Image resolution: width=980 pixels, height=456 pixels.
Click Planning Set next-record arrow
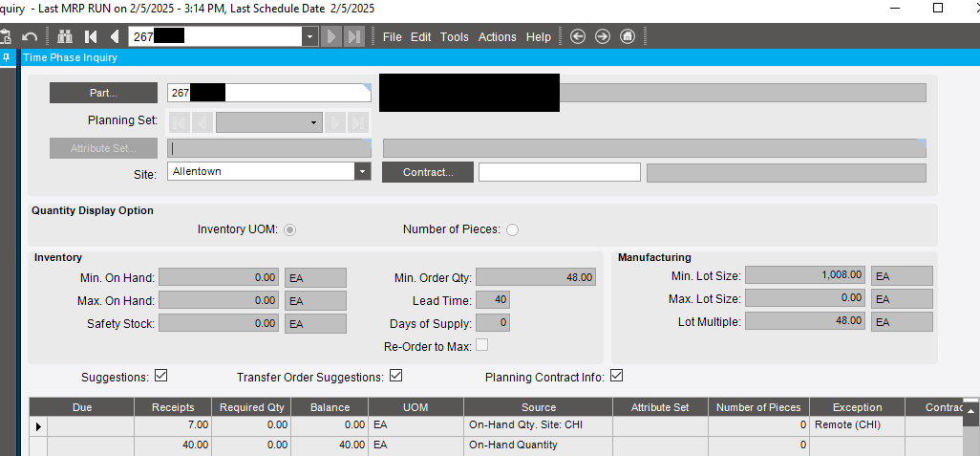[x=335, y=122]
